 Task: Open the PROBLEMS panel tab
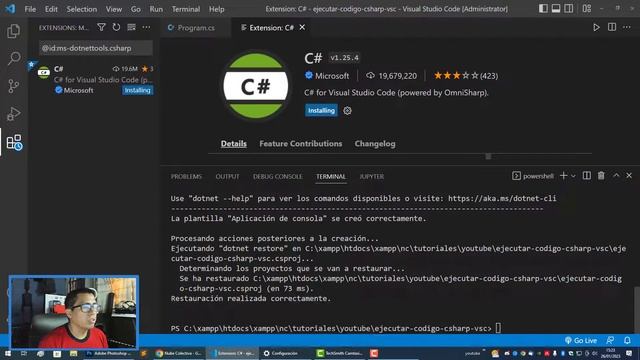(x=186, y=177)
